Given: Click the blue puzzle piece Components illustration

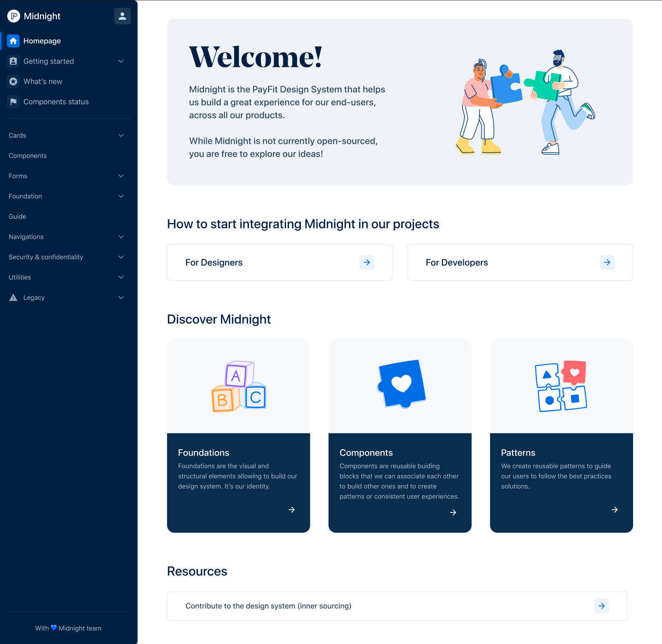Looking at the screenshot, I should [x=401, y=384].
